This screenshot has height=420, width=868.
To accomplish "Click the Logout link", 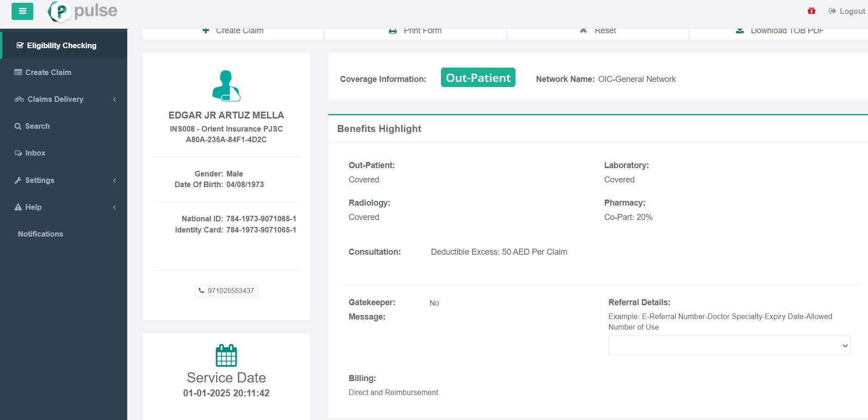I will tap(847, 11).
